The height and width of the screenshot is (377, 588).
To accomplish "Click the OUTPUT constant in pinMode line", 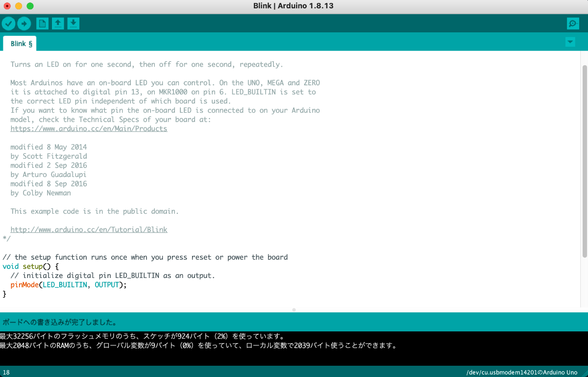I will pos(107,285).
